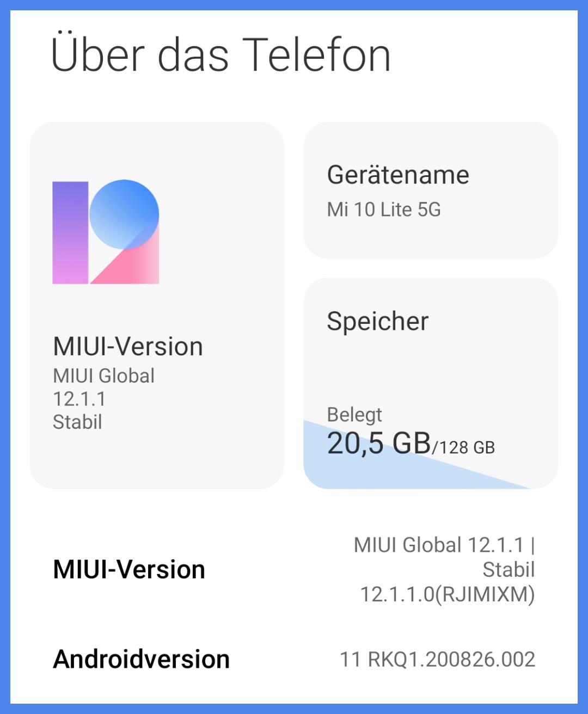Tap the /128 GB total capacity text
The image size is (588, 714).
463,447
